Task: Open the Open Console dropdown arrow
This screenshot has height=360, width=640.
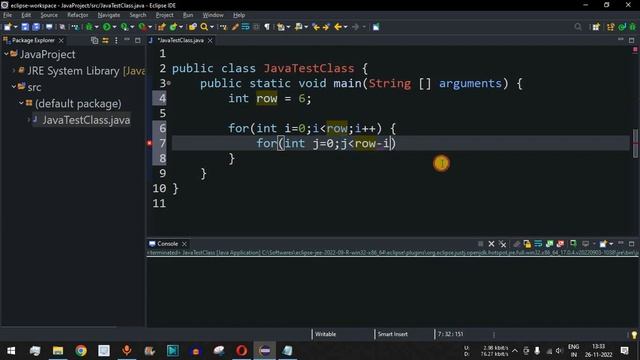Action: pyautogui.click(x=611, y=244)
